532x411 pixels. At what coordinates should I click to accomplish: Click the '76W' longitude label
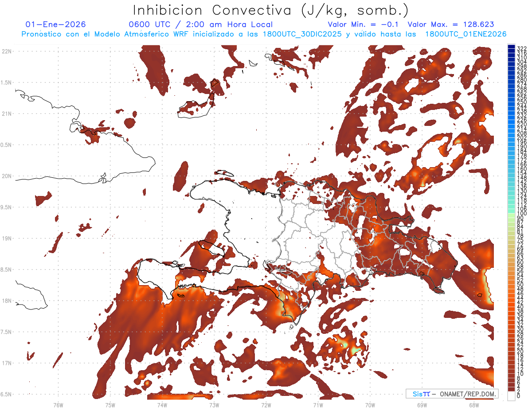pyautogui.click(x=58, y=405)
